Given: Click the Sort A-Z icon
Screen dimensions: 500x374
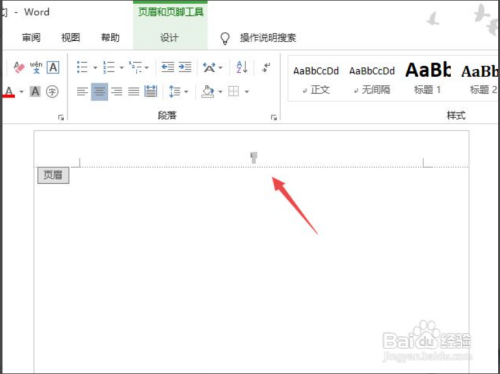Looking at the screenshot, I should point(242,67).
